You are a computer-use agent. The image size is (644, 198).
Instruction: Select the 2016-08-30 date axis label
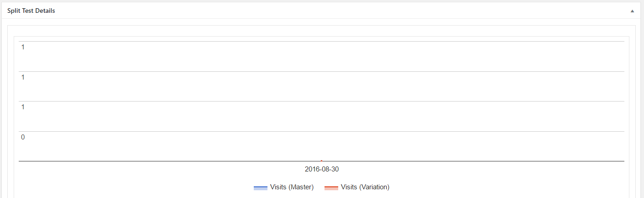322,169
